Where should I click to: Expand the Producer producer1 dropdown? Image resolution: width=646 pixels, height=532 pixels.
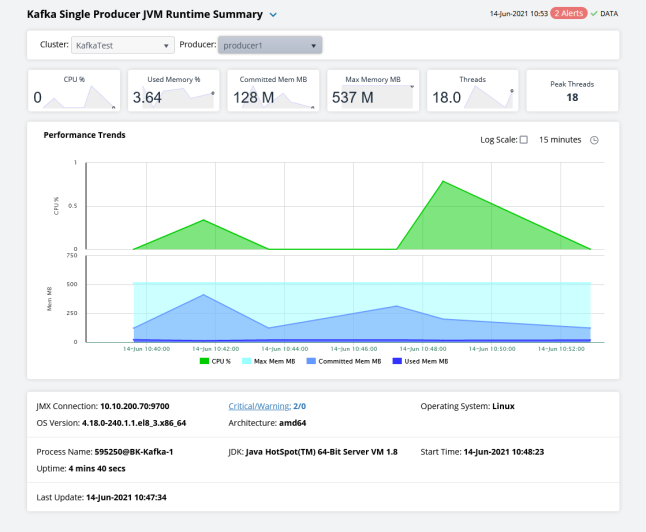269,45
